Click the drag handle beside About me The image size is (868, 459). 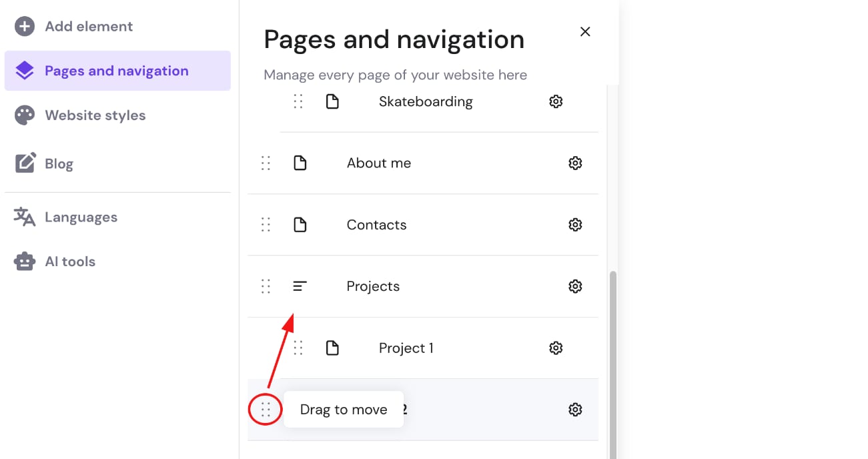pos(266,163)
